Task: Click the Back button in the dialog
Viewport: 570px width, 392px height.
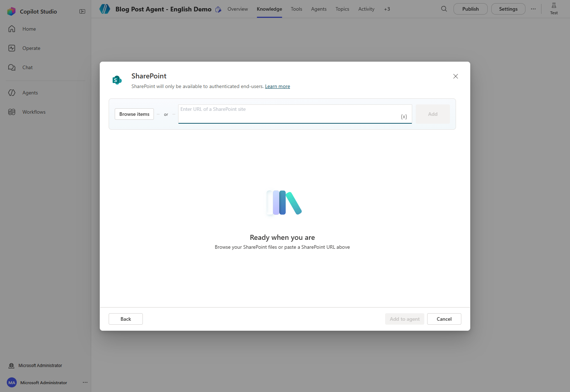Action: [126, 319]
